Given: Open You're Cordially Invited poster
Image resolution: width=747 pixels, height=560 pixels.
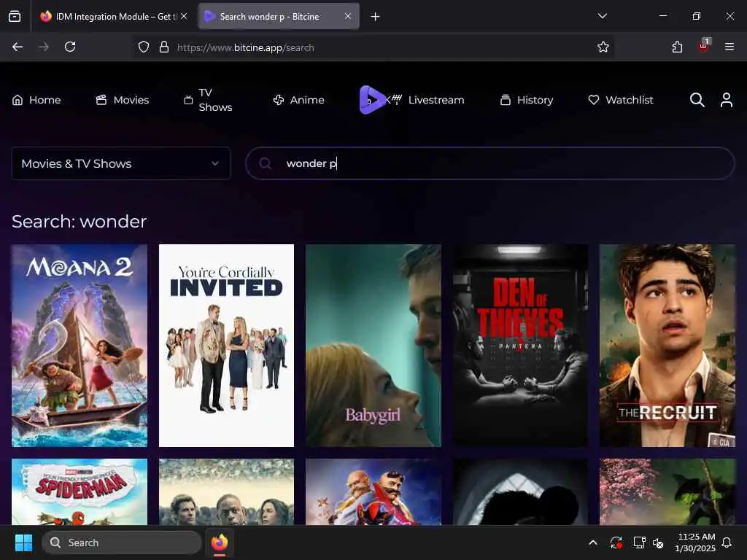Looking at the screenshot, I should [226, 345].
